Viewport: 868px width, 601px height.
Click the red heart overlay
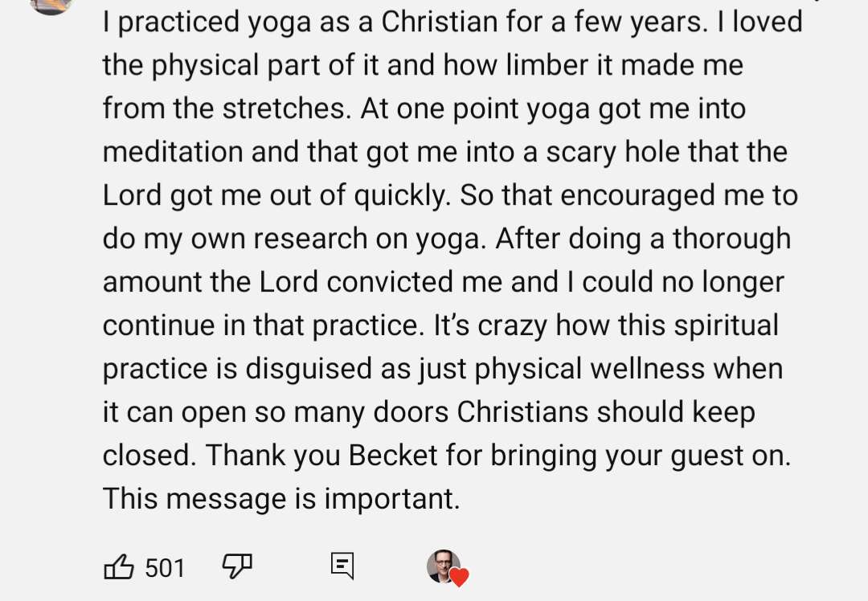point(459,577)
